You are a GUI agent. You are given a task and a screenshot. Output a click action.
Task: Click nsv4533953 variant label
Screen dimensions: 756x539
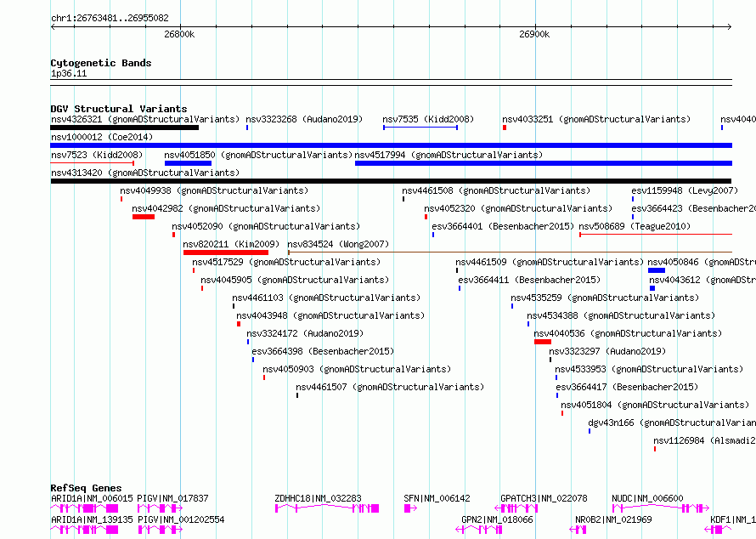649,369
